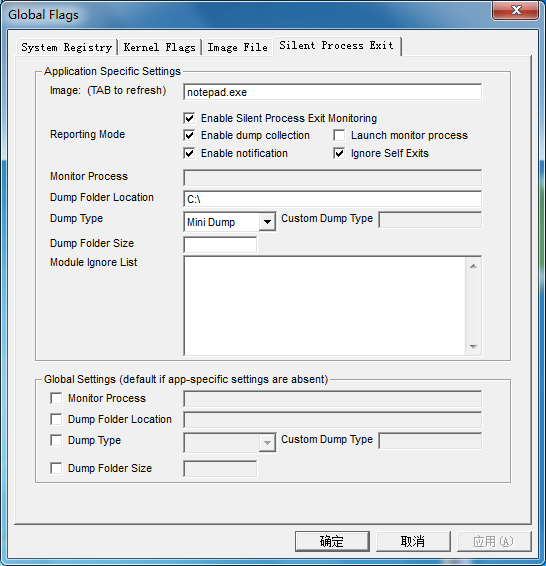Image resolution: width=546 pixels, height=566 pixels.
Task: Click the Module Ignore List scroll down arrow
Action: 473,347
